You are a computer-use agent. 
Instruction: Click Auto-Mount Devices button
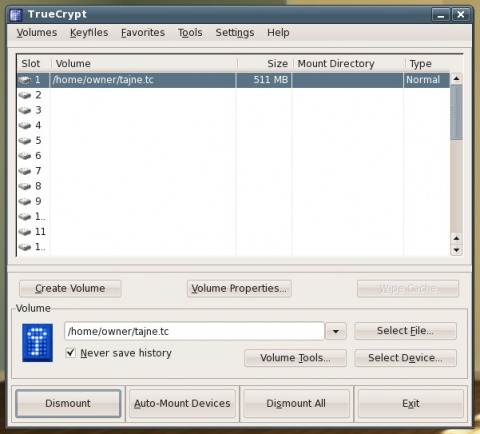pyautogui.click(x=182, y=403)
